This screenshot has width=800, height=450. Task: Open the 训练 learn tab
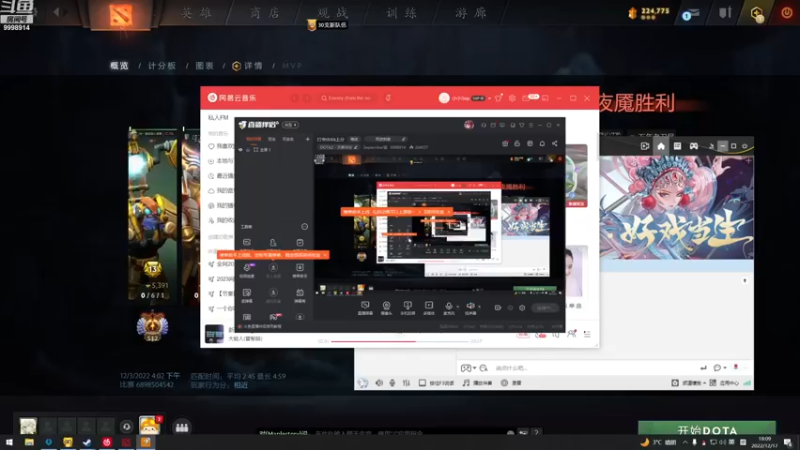(x=402, y=13)
